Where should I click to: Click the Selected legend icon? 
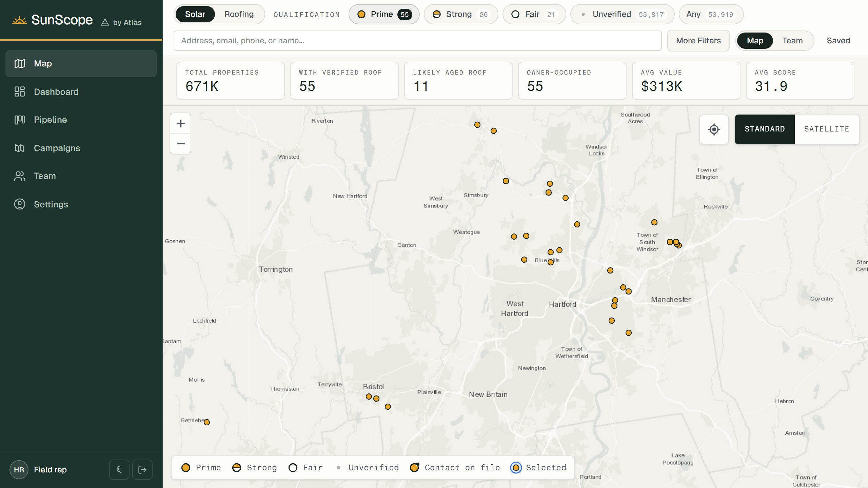516,468
